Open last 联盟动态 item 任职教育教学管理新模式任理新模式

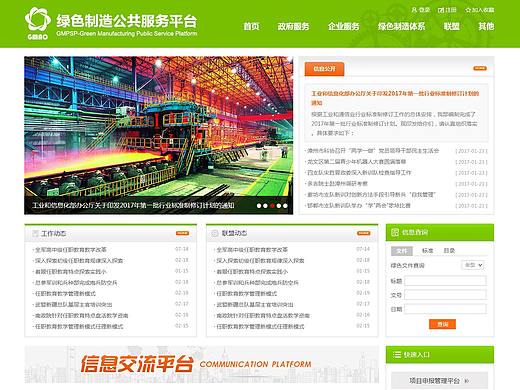(260, 326)
